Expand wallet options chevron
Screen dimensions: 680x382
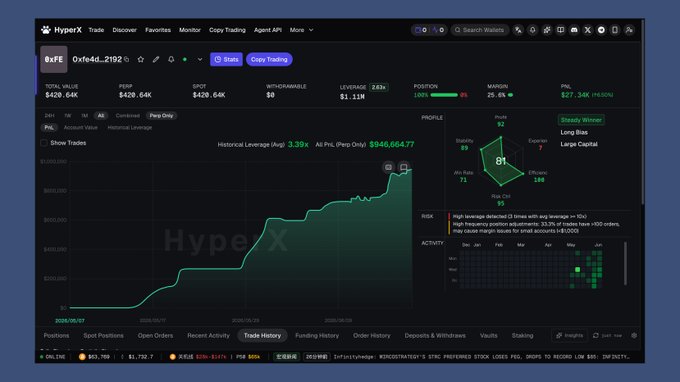click(x=200, y=59)
